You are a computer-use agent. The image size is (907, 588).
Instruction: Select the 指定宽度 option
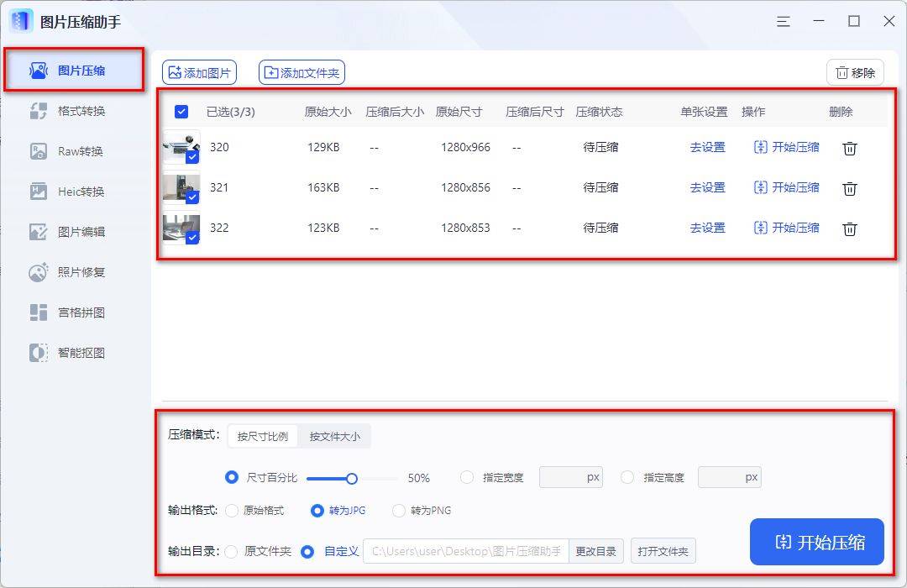click(x=466, y=476)
